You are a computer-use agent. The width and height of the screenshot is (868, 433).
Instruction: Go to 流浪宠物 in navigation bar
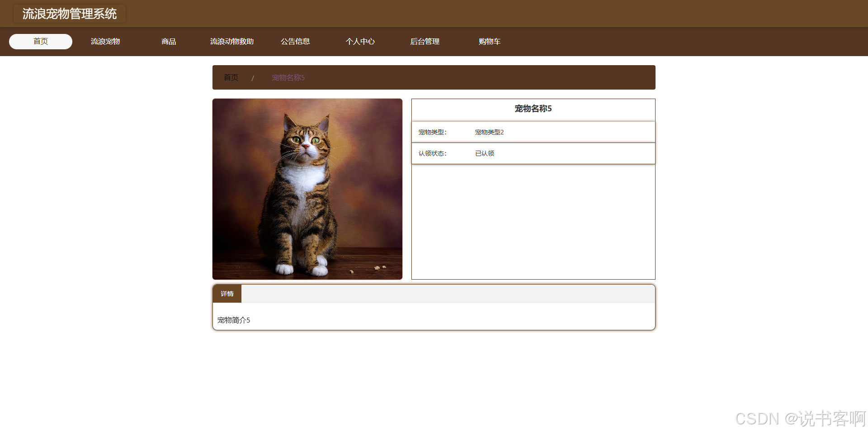point(105,42)
